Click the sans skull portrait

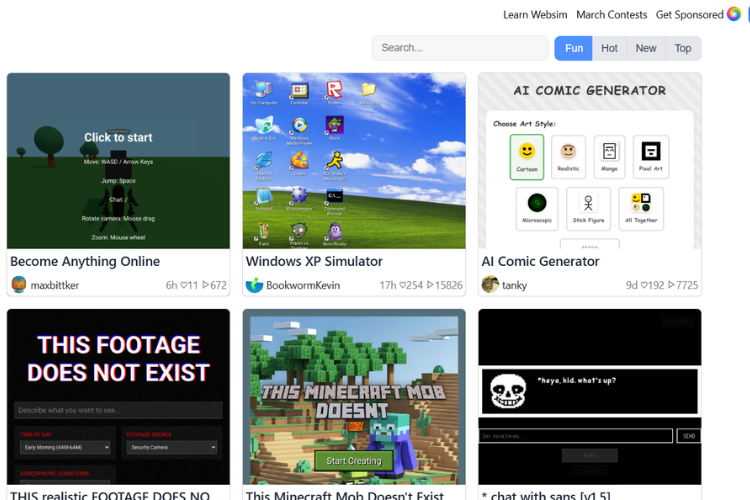pyautogui.click(x=508, y=390)
